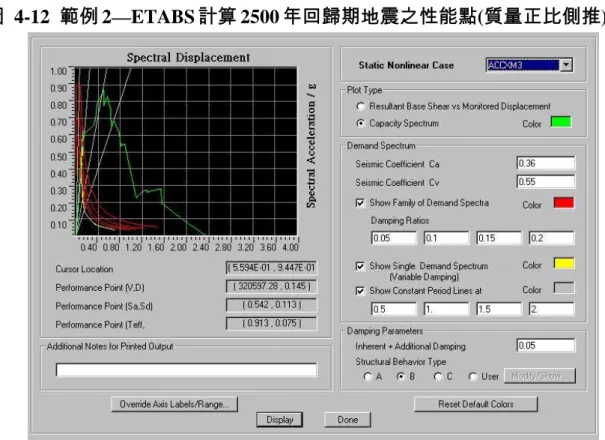This screenshot has height=440, width=605.
Task: Click the Seismic Coefficient Cv field
Action: click(x=546, y=182)
